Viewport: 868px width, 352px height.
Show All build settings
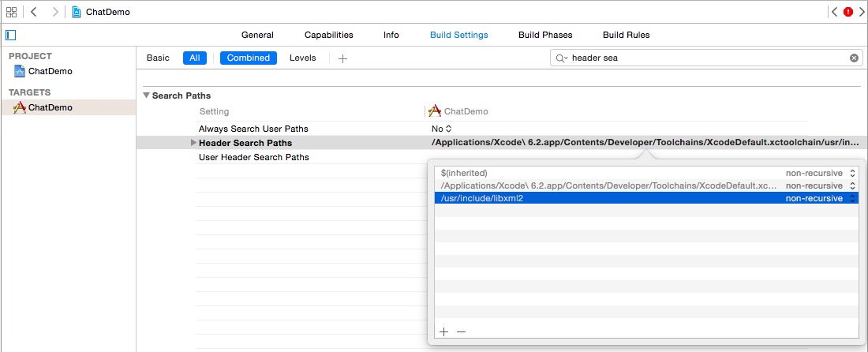click(194, 58)
